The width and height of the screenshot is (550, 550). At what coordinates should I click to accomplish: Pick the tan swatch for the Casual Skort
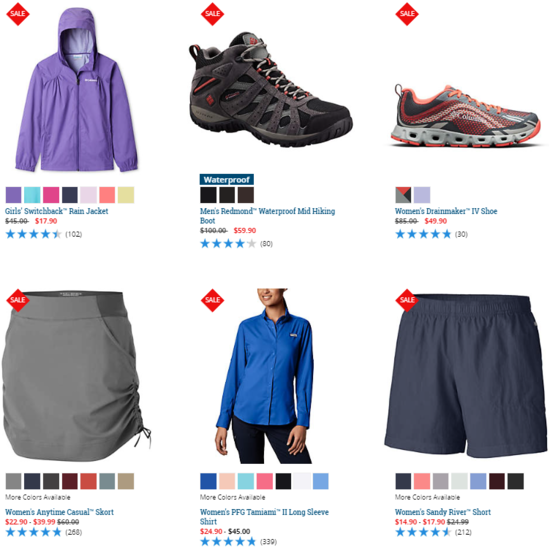[x=126, y=481]
